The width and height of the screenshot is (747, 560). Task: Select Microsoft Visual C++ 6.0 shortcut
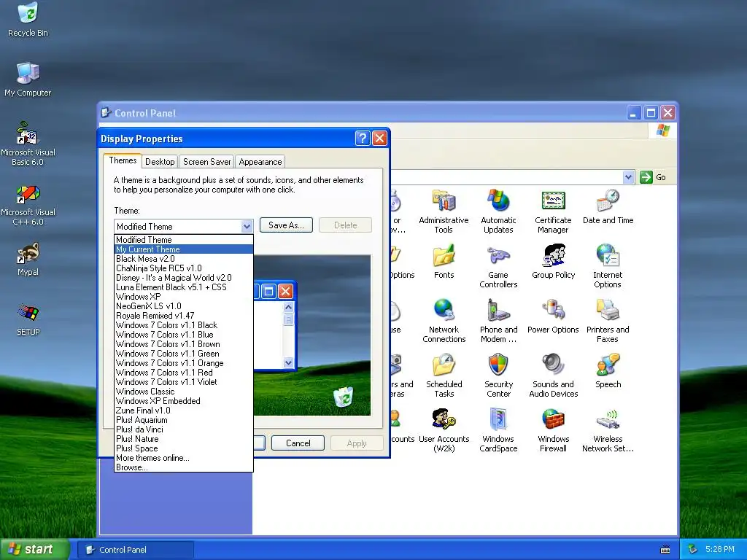(28, 204)
